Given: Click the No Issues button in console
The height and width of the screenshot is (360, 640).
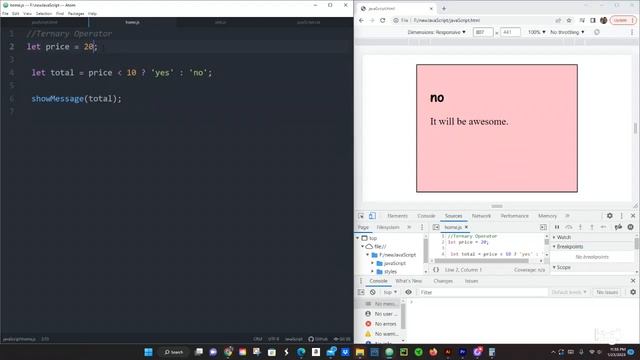Looking at the screenshot, I should coord(607,292).
